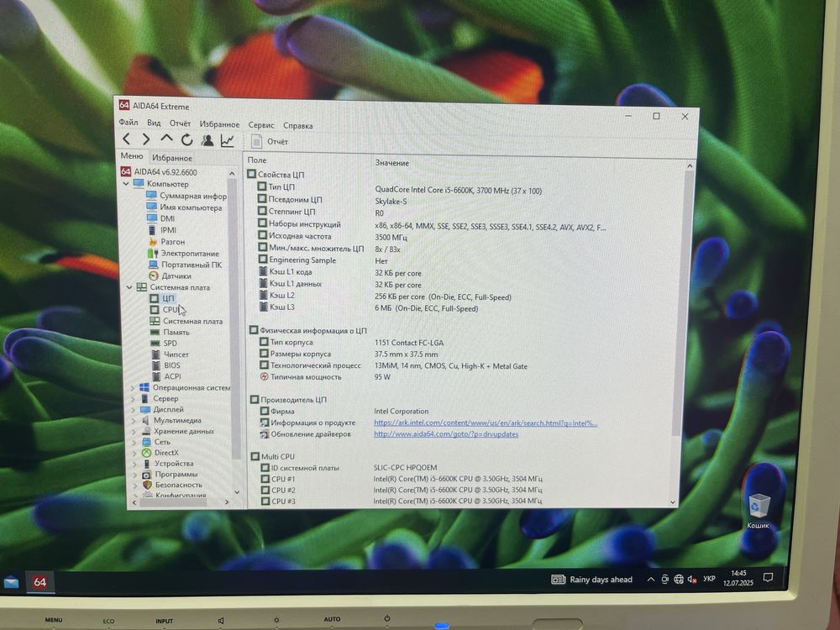Screen dimensions: 840x630
Task: Open the Вид menu
Action: (154, 123)
